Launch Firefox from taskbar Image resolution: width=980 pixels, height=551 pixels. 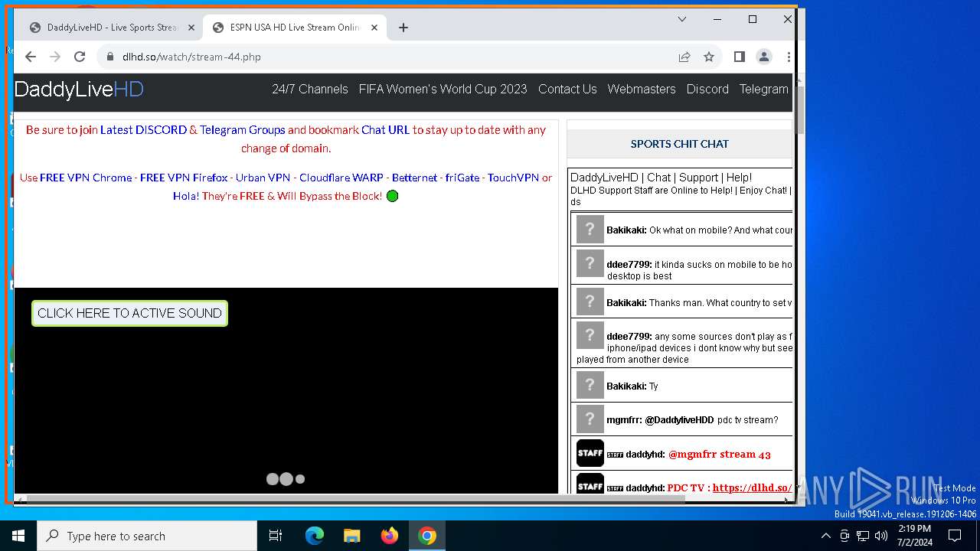390,536
